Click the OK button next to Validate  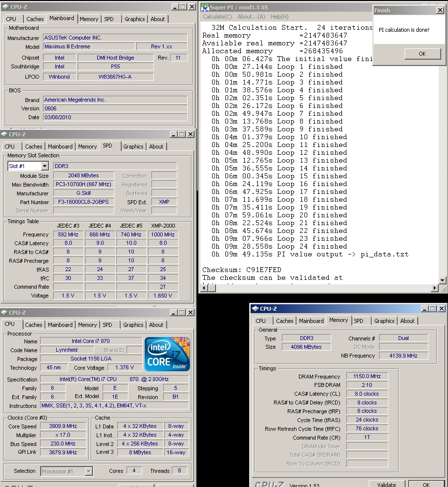pos(426,484)
